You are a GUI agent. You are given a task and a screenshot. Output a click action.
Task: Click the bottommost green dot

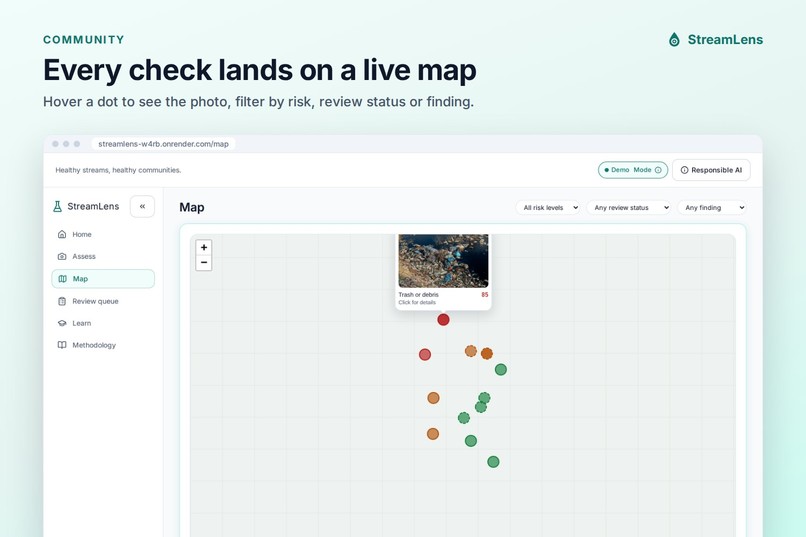click(493, 461)
